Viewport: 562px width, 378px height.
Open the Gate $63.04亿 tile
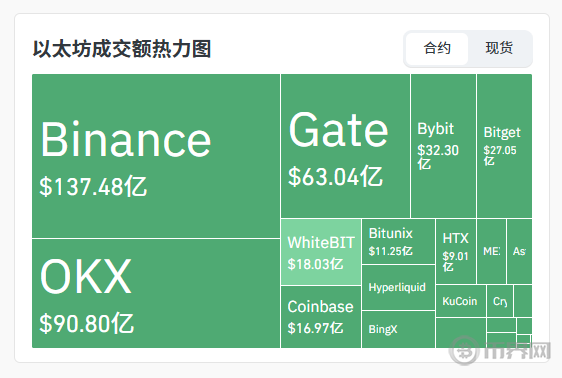coord(345,146)
